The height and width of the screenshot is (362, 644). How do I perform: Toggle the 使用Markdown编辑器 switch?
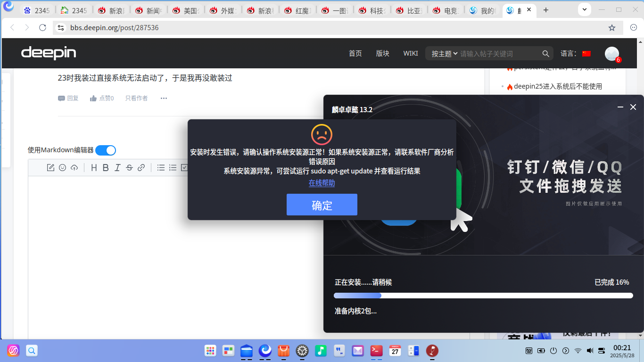[106, 150]
